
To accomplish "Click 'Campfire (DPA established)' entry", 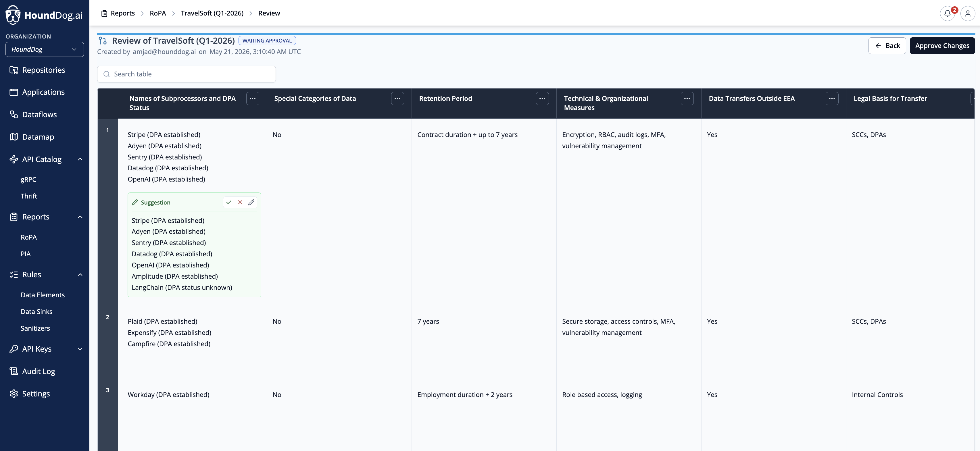I will pos(169,344).
